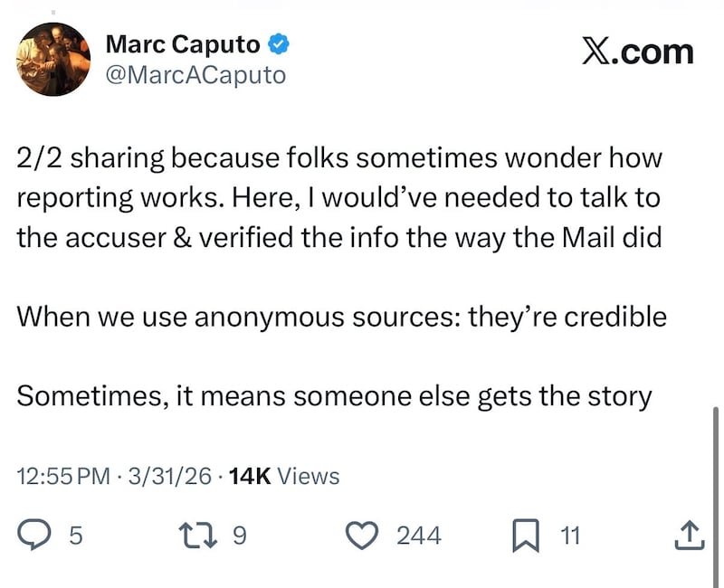Click the 12:55 PM timestamp
724x588 pixels.
pyautogui.click(x=63, y=476)
